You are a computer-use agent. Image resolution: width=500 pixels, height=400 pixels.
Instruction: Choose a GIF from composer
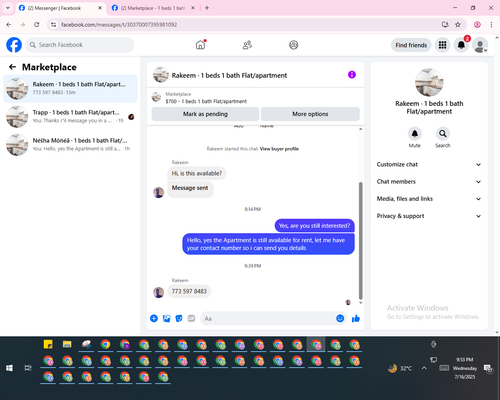[x=191, y=318]
